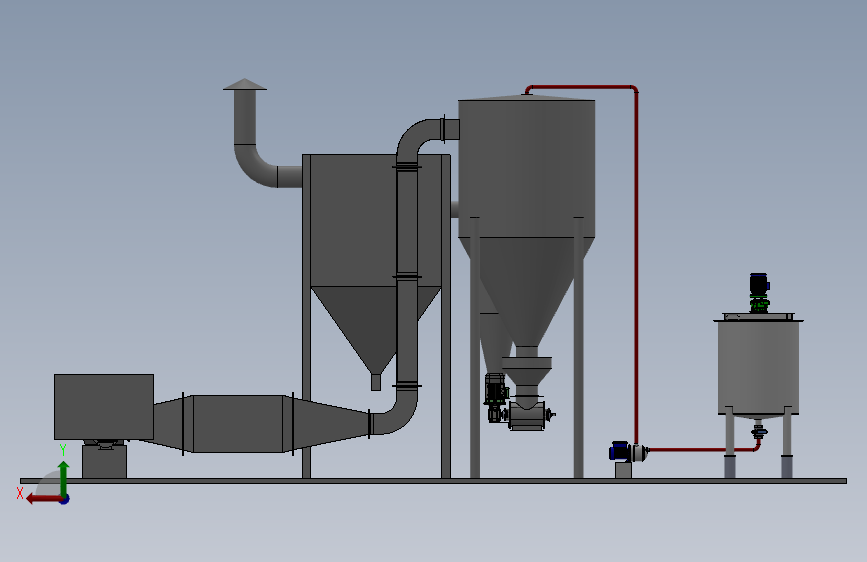Viewport: 867px width, 562px height.
Task: Click the blue Z axis dot of triad
Action: (65, 499)
